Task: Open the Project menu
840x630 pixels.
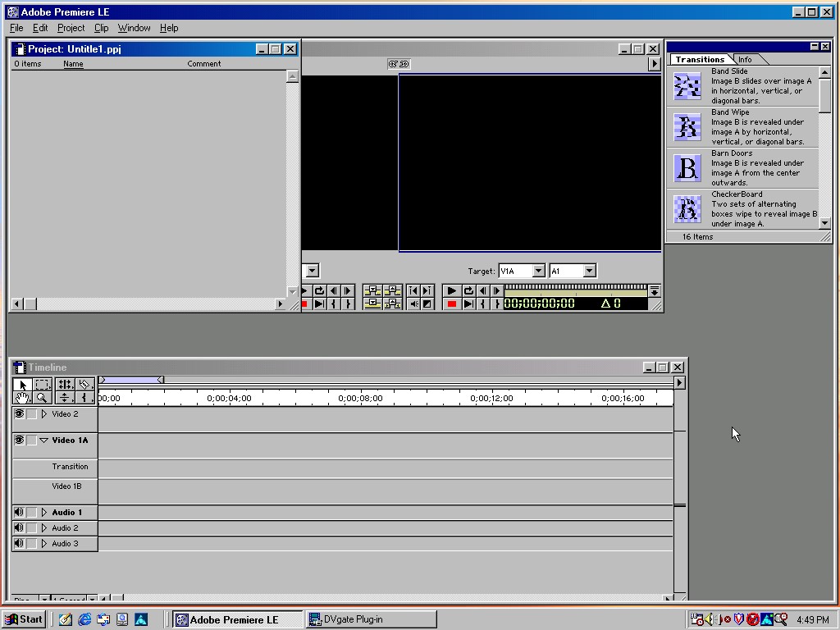Action: coord(71,28)
